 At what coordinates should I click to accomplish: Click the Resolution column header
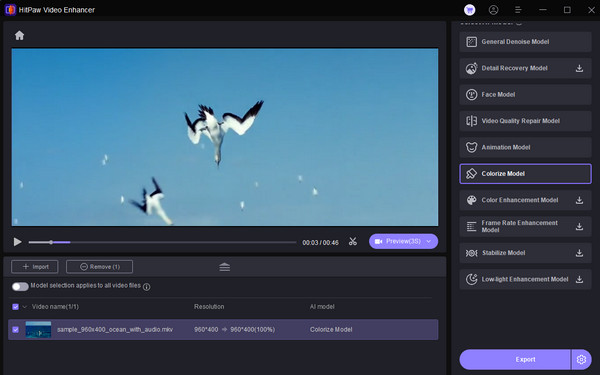coord(209,307)
